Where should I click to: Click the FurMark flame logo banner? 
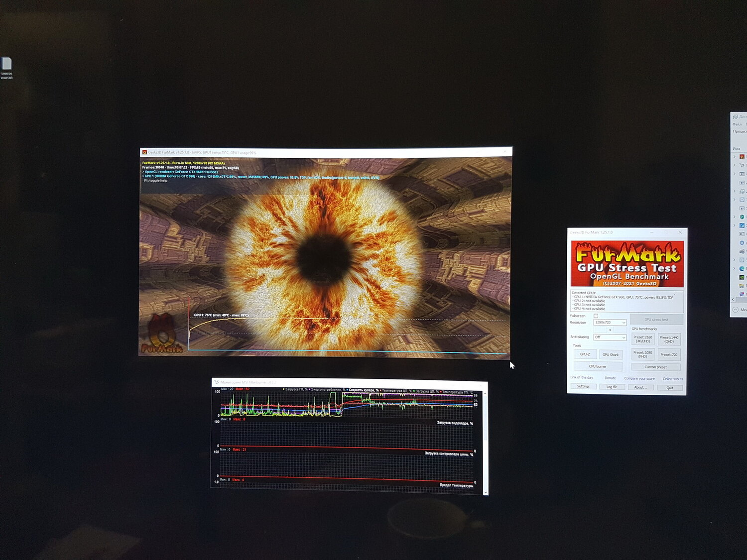pyautogui.click(x=627, y=264)
